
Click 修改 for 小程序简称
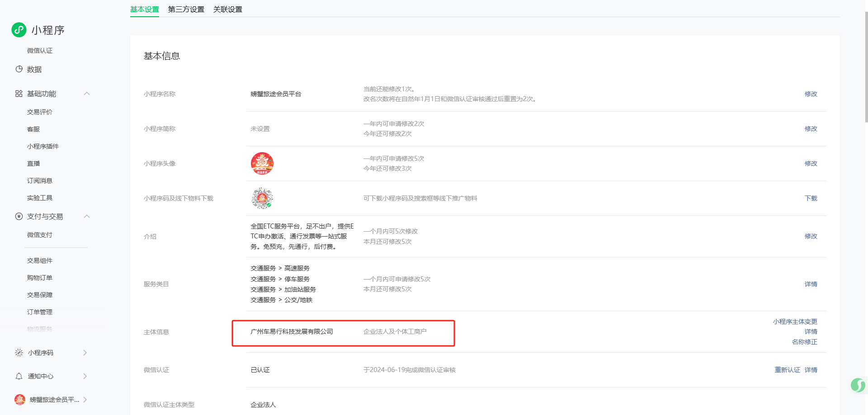(811, 129)
